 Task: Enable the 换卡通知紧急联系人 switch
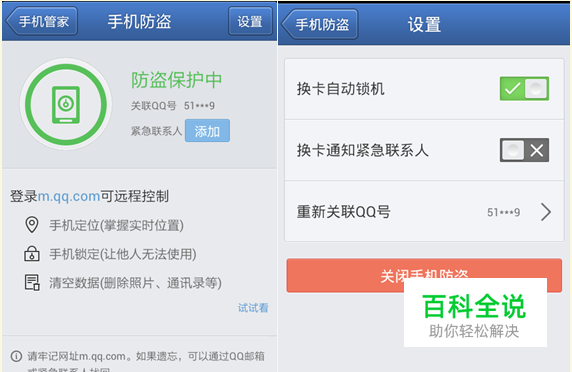point(524,150)
